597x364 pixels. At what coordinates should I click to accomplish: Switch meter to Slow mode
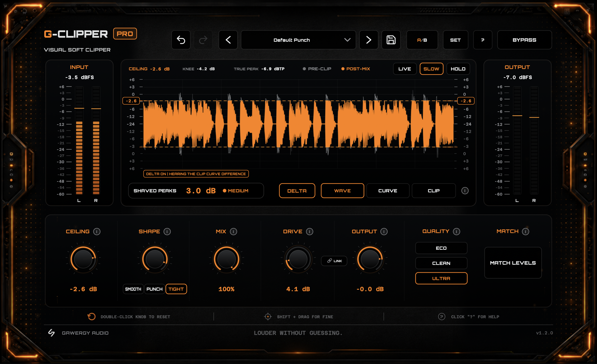point(432,69)
